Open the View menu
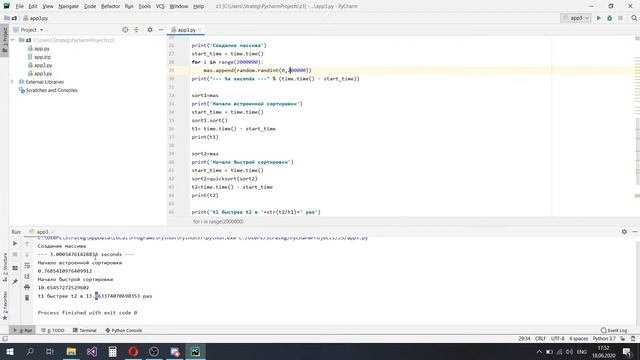 tap(48, 6)
